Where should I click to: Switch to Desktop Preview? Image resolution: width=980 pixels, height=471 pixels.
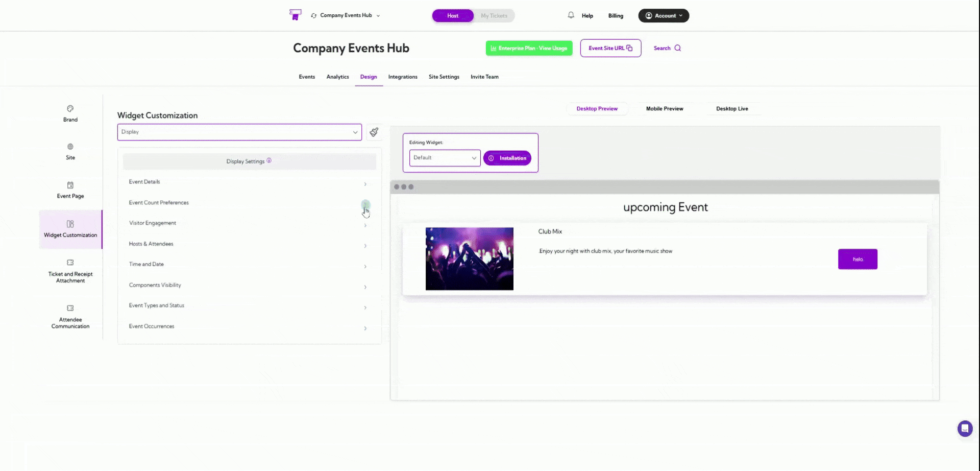[x=597, y=109]
